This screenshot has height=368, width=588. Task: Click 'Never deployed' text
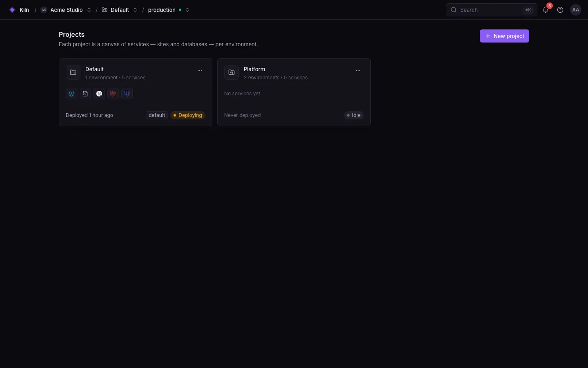242,115
